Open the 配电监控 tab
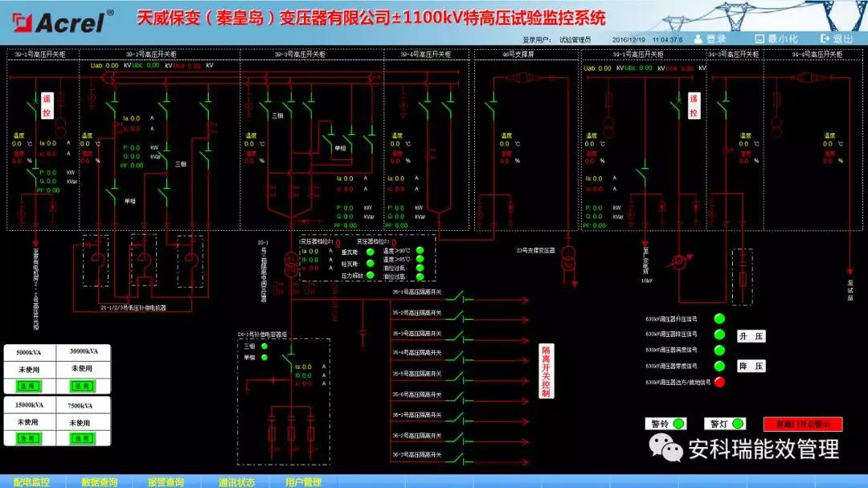Viewport: 868px width, 488px height. click(x=31, y=482)
